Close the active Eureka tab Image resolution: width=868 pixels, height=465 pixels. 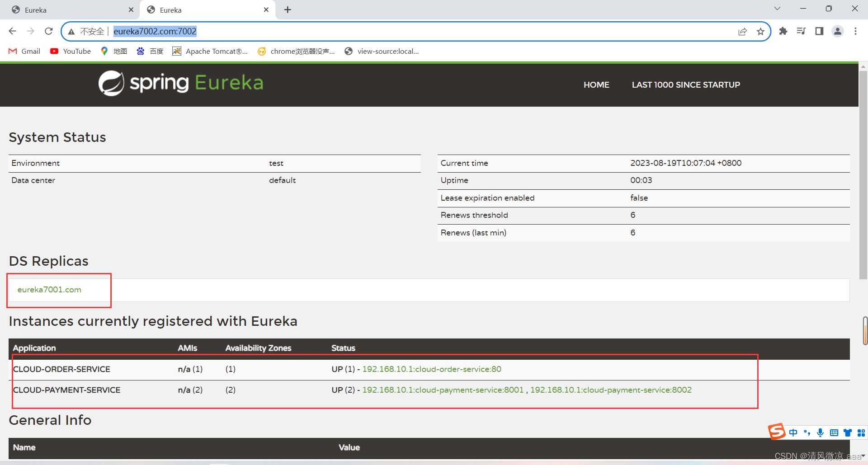click(x=266, y=9)
